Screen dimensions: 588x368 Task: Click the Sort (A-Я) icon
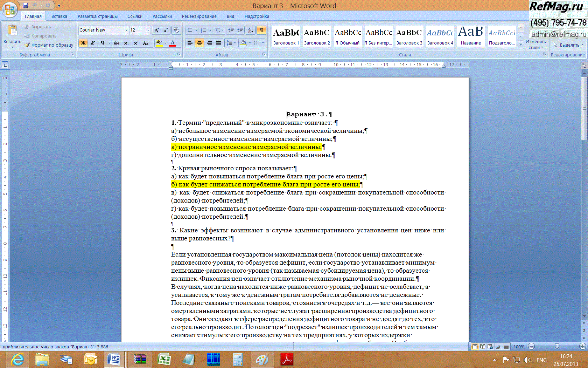pos(250,30)
